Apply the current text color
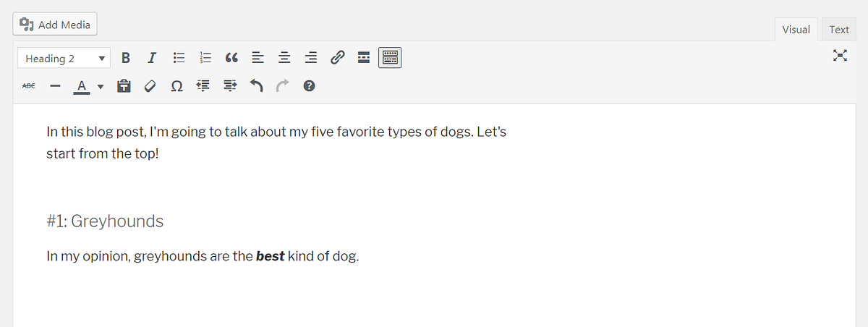 [x=82, y=86]
